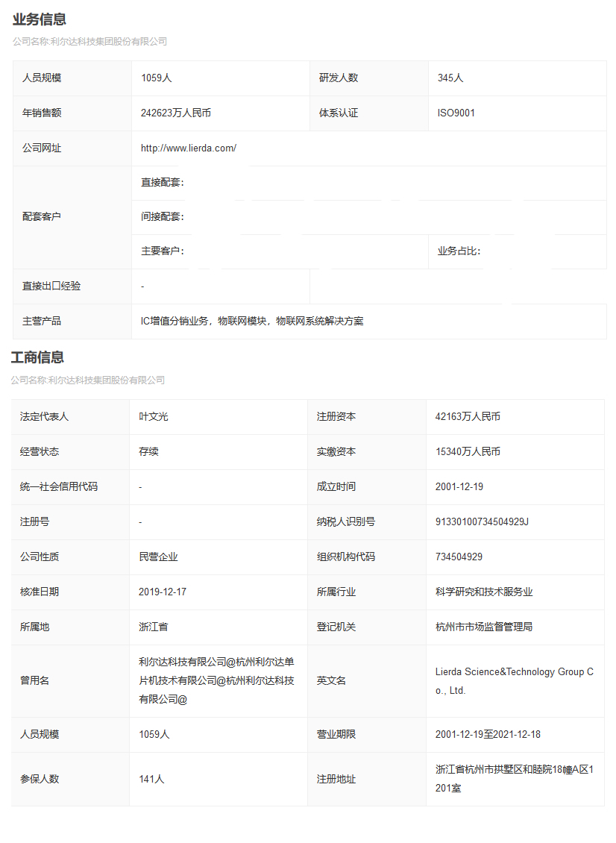Select the '2001-12-19至2021-12-18' business term value
The height and width of the screenshot is (843, 616).
[x=488, y=734]
